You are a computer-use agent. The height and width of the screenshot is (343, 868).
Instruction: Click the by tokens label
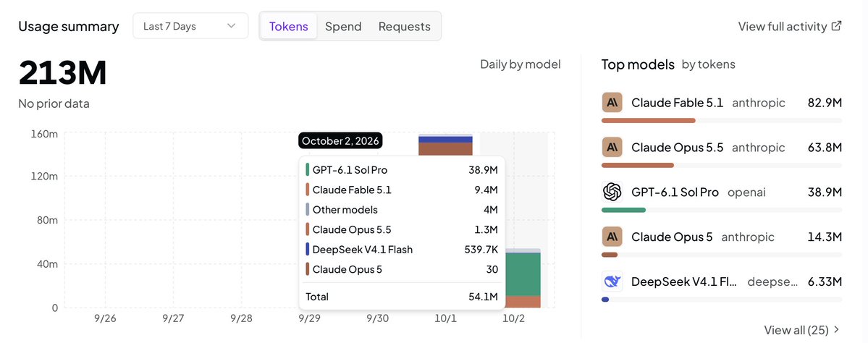click(x=708, y=64)
